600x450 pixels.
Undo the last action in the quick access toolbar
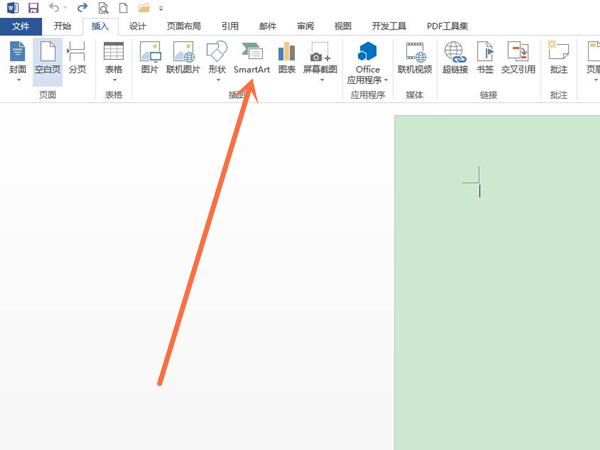click(53, 8)
